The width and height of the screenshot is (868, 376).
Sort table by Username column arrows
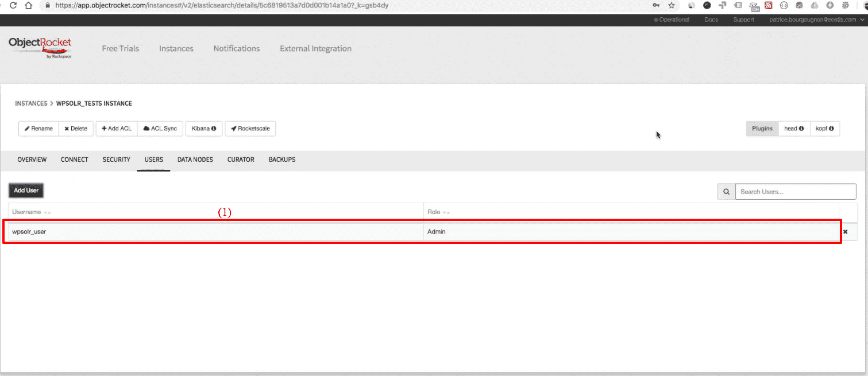click(x=47, y=212)
